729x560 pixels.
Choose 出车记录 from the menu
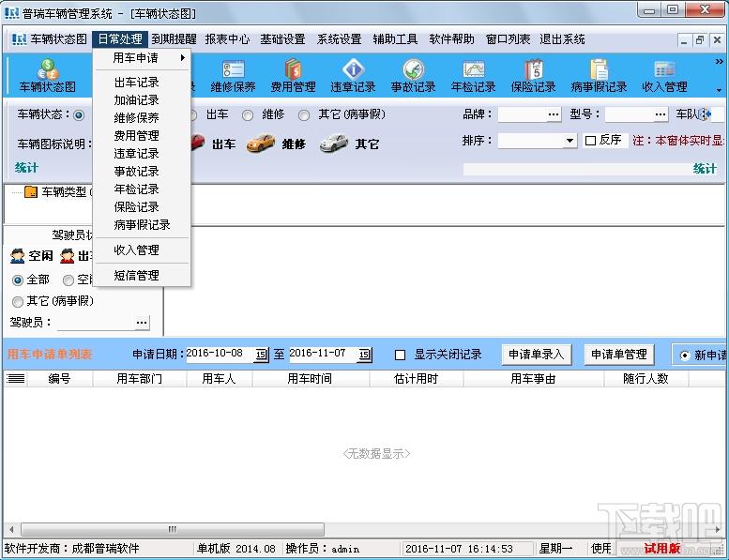pyautogui.click(x=137, y=83)
